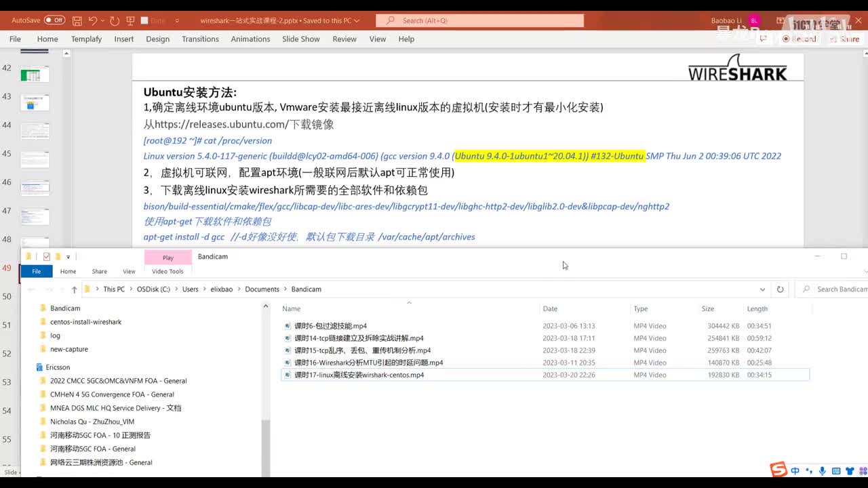Open the Play video tools tab
Image resolution: width=868 pixels, height=488 pixels.
(168, 258)
